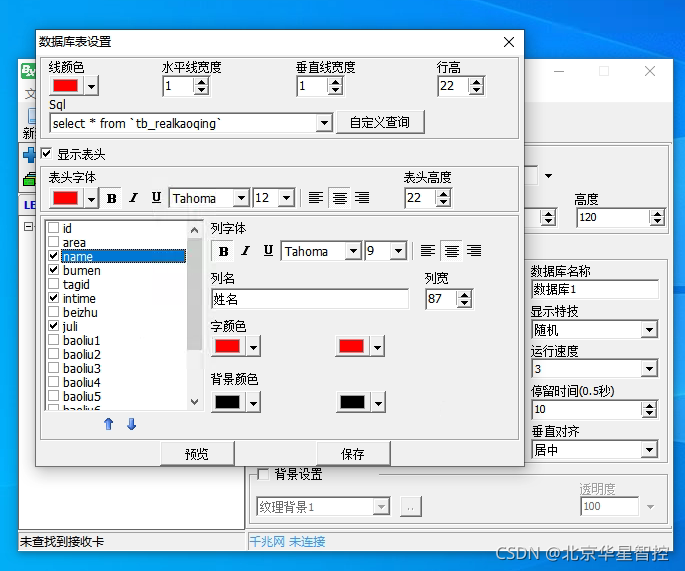Select the baoliu5 row in the list
685x571 pixels.
coord(81,396)
